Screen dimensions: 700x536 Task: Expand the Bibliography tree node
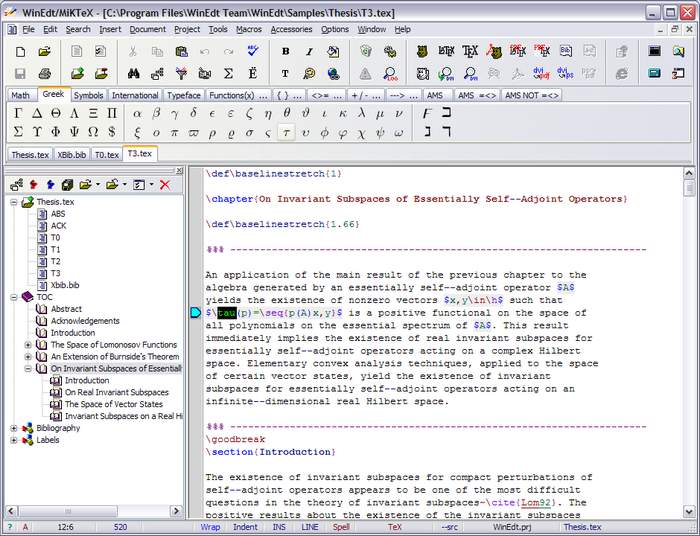pos(14,428)
